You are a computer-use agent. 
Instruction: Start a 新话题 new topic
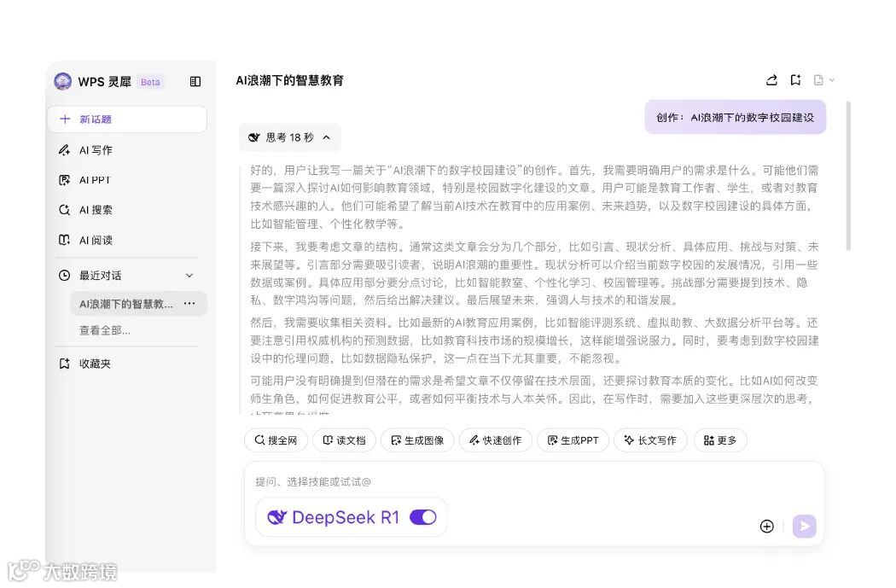[127, 119]
